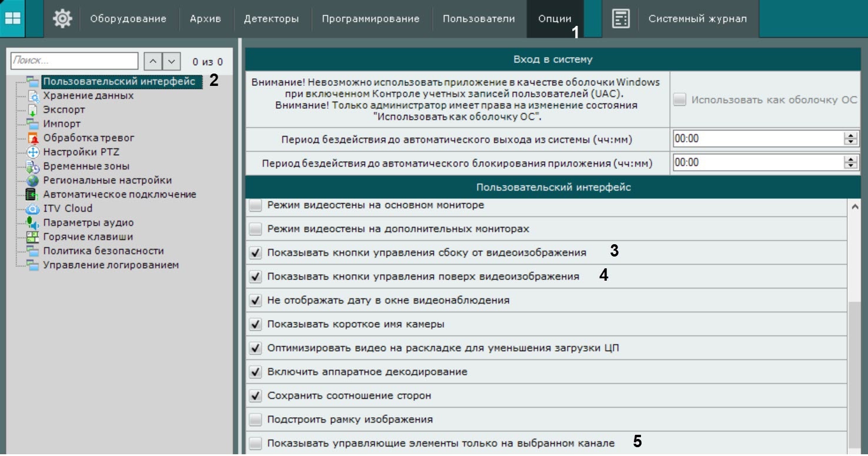Check Подстроить рамку изображения option
This screenshot has width=868, height=456.
[x=255, y=420]
